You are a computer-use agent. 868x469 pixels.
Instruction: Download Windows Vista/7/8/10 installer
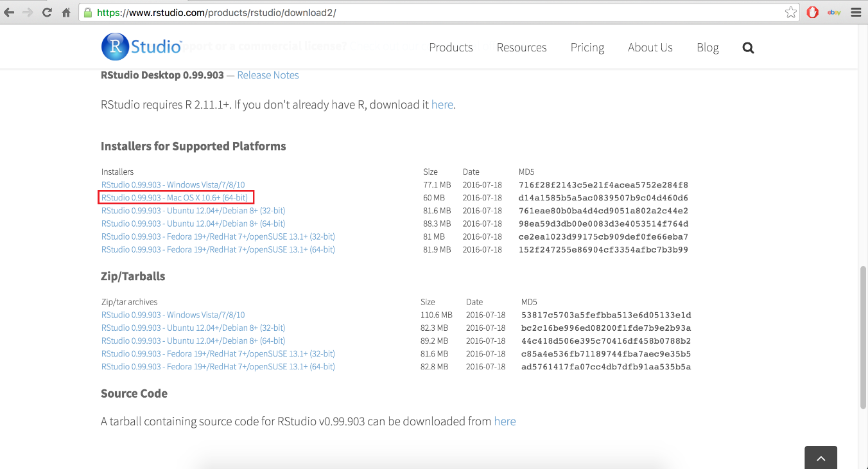point(173,185)
